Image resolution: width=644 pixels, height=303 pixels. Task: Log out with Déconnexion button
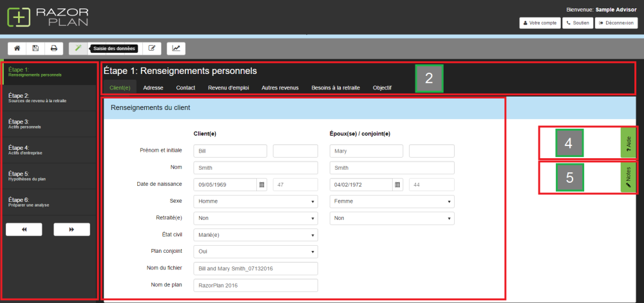[x=616, y=23]
